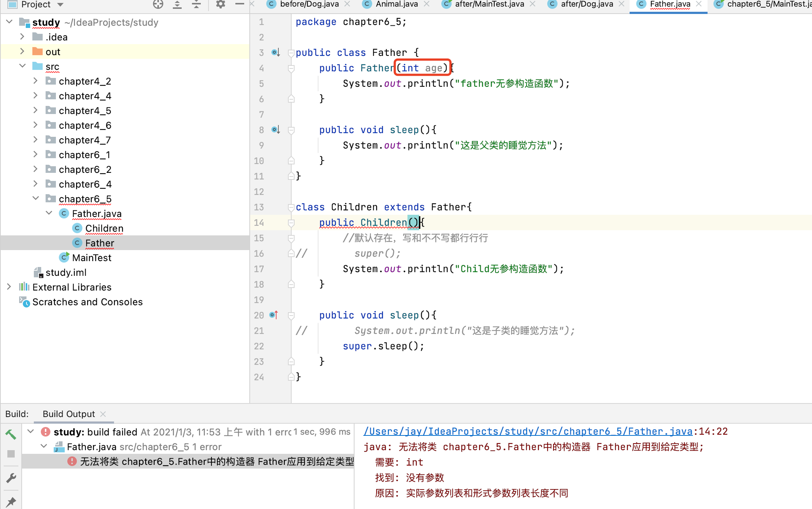
Task: Switch to the Animal.java editor tab
Action: click(396, 4)
